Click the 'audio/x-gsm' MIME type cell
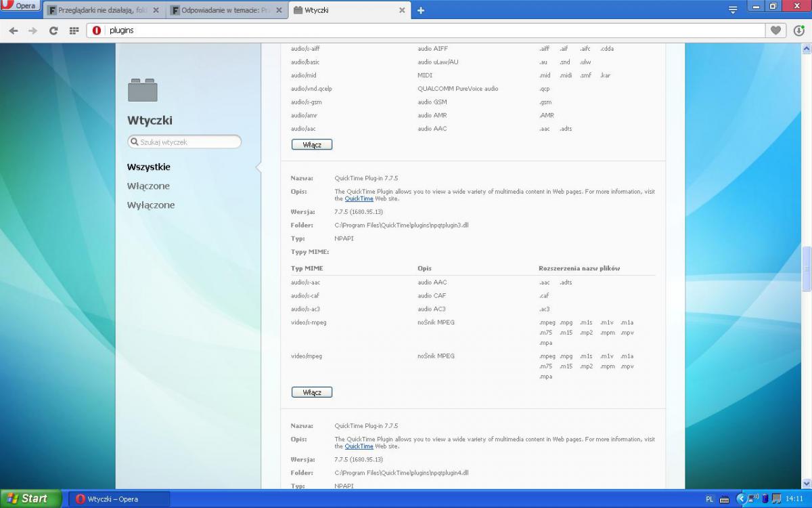The width and height of the screenshot is (812, 508). click(306, 102)
